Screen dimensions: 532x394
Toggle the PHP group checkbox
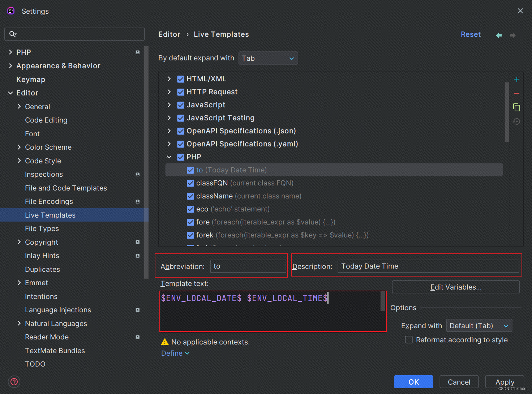point(181,157)
